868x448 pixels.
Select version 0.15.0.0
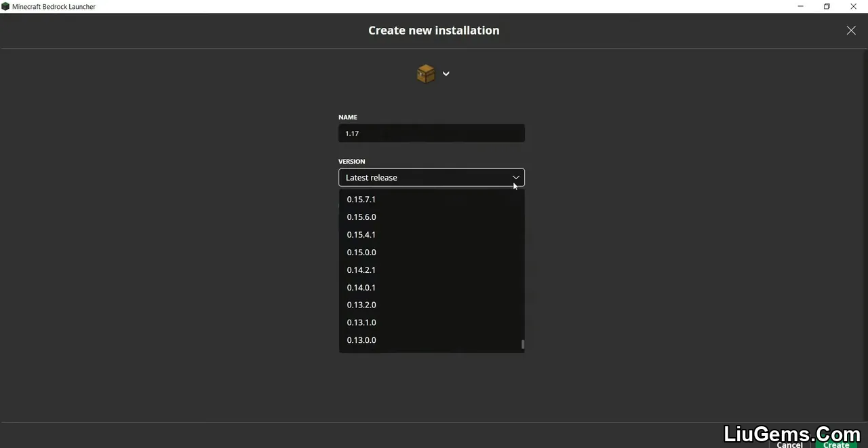(431, 252)
